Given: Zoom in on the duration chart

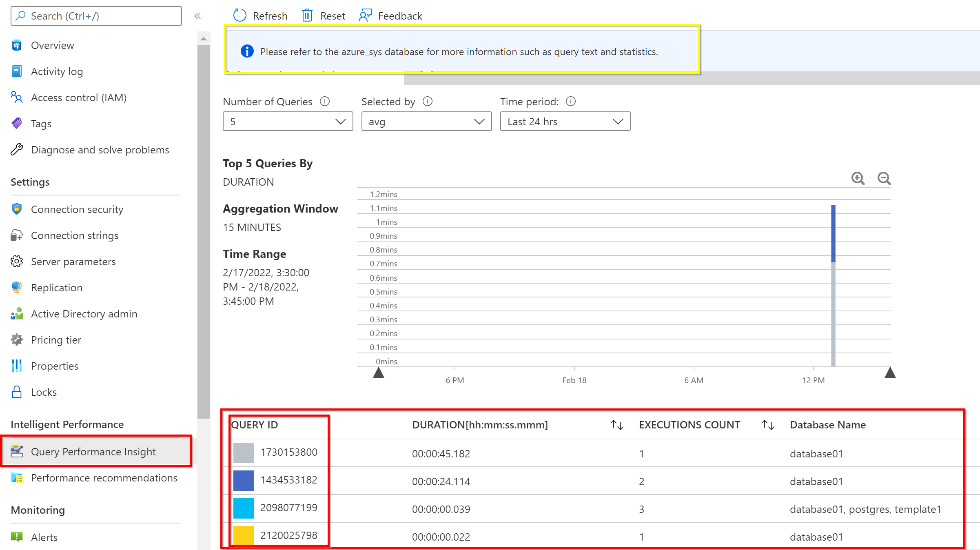Looking at the screenshot, I should tap(858, 178).
